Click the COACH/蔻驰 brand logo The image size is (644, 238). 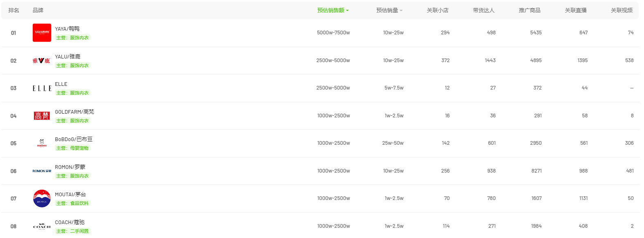coord(42,226)
